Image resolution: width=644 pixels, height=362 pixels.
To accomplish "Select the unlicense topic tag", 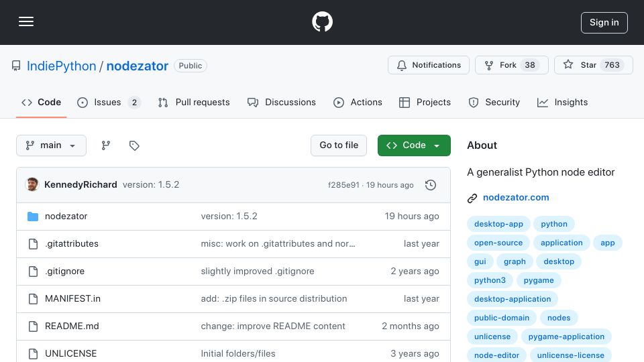I will (492, 337).
